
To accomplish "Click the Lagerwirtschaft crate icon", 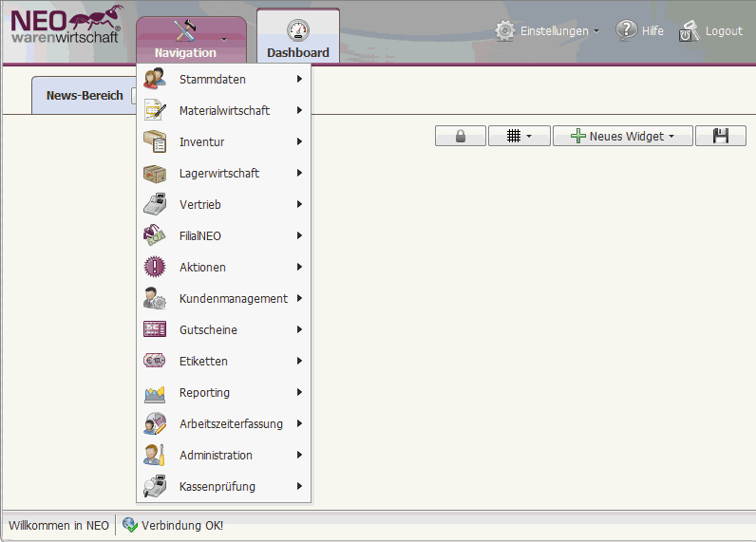I will pyautogui.click(x=155, y=173).
